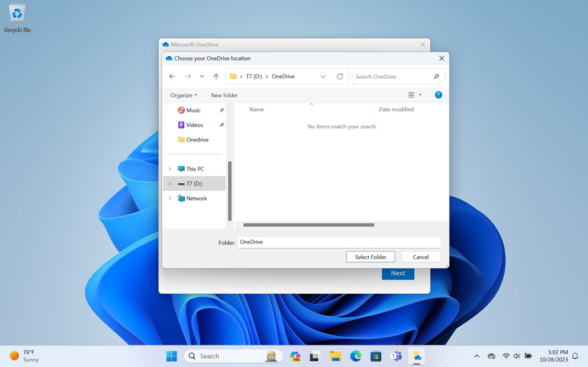Open the Organize menu
The height and width of the screenshot is (367, 588).
[184, 95]
